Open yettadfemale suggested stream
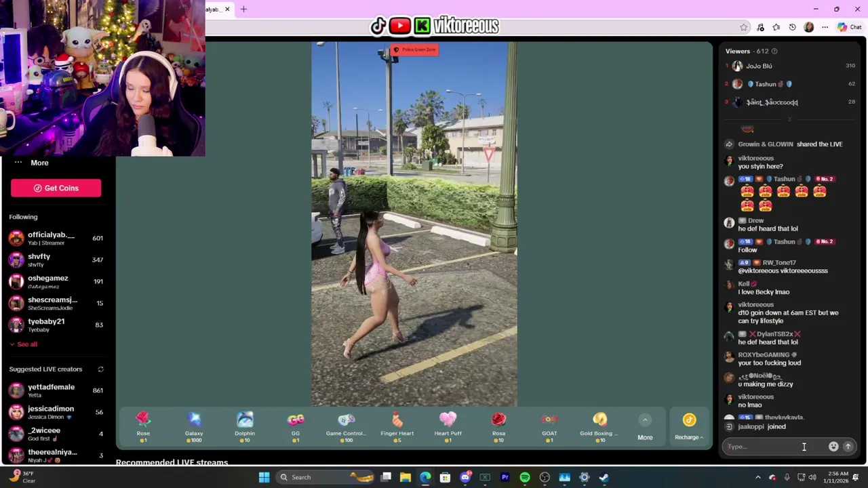This screenshot has width=868, height=488. click(56, 390)
